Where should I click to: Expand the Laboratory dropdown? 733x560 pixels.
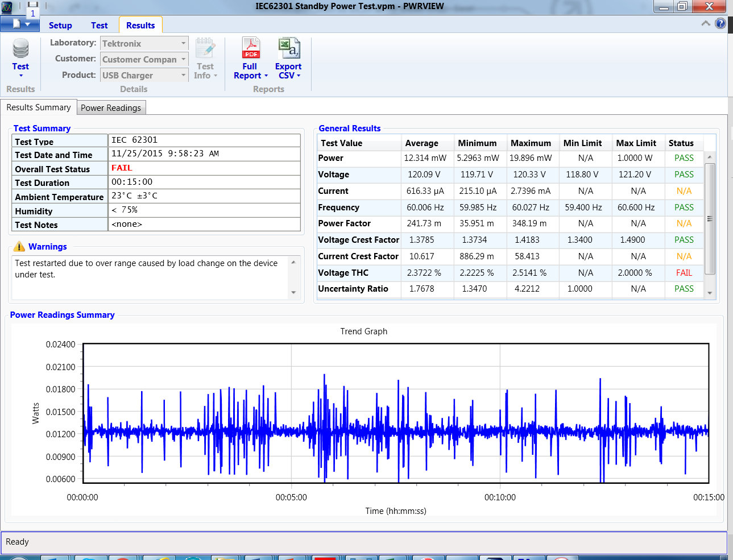click(183, 43)
